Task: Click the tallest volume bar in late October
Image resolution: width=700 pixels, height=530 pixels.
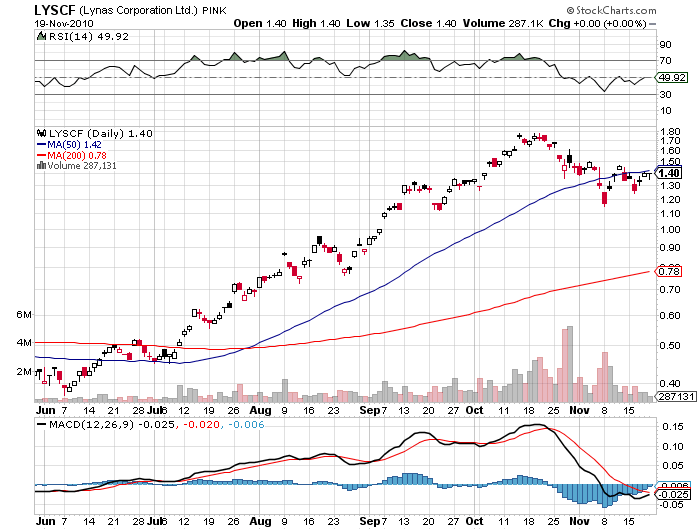Action: tap(570, 364)
